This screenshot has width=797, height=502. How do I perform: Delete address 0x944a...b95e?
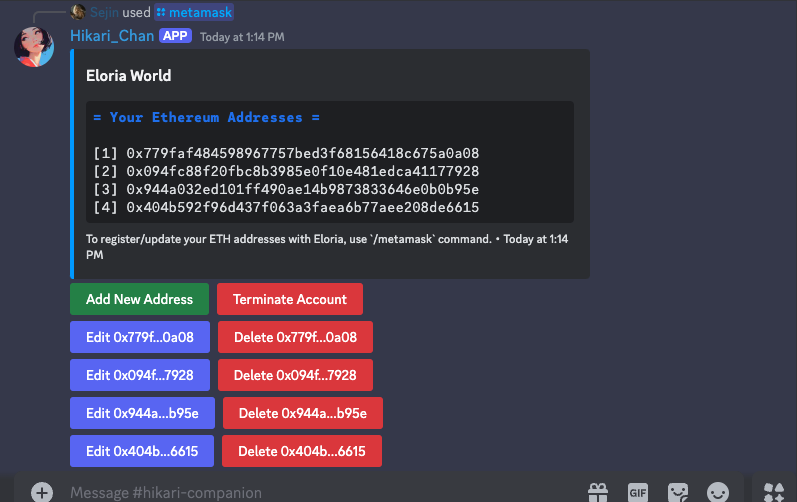click(303, 413)
